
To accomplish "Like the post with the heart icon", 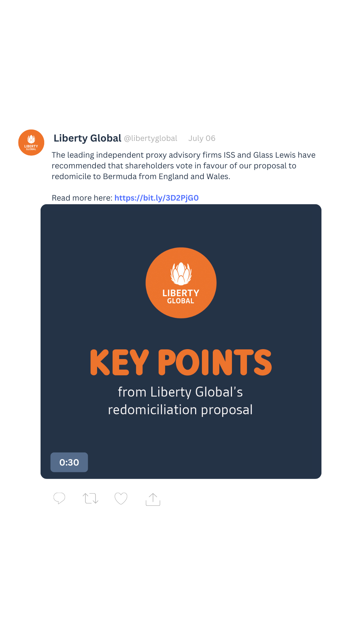I will click(121, 498).
